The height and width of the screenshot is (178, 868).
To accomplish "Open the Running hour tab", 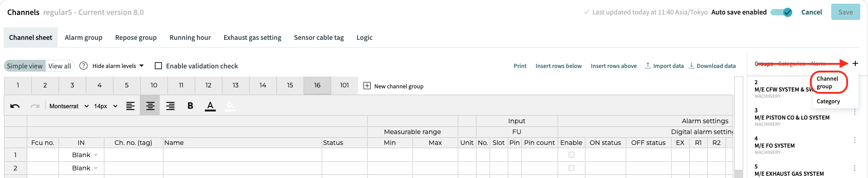I will point(190,38).
